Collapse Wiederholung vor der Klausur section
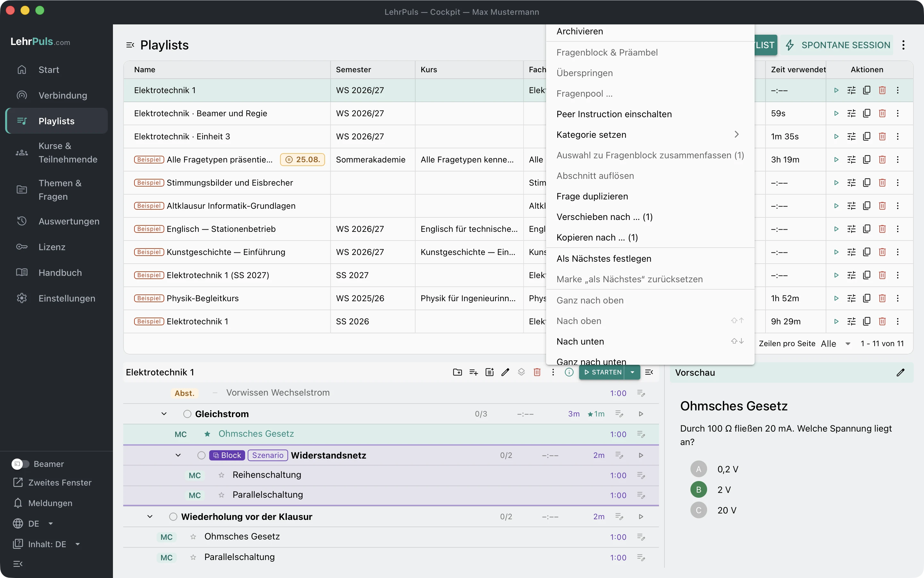 pyautogui.click(x=150, y=516)
